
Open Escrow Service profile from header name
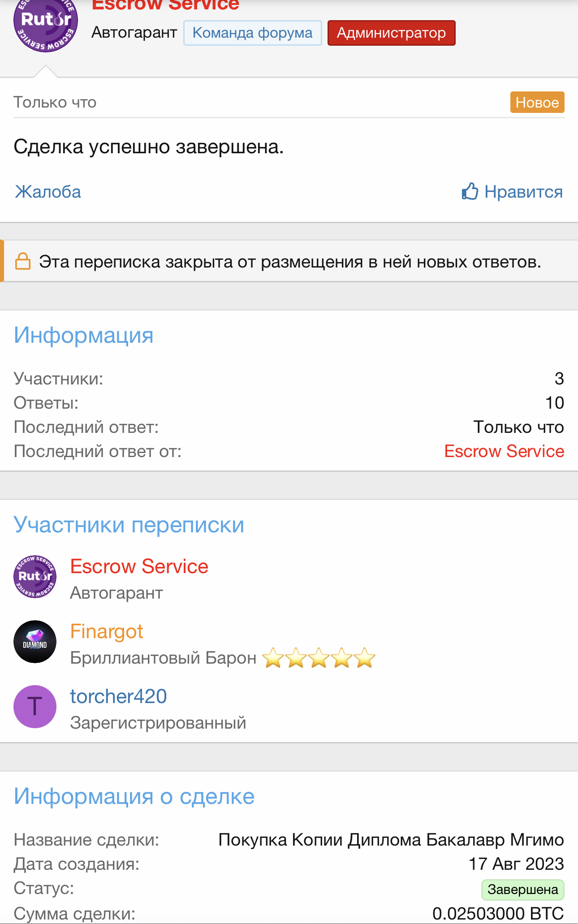point(165,5)
